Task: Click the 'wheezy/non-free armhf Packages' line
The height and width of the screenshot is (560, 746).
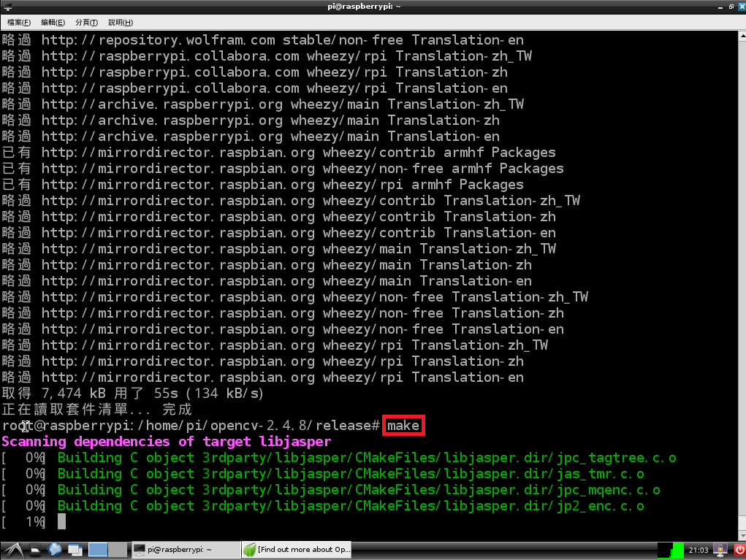Action: click(x=283, y=169)
